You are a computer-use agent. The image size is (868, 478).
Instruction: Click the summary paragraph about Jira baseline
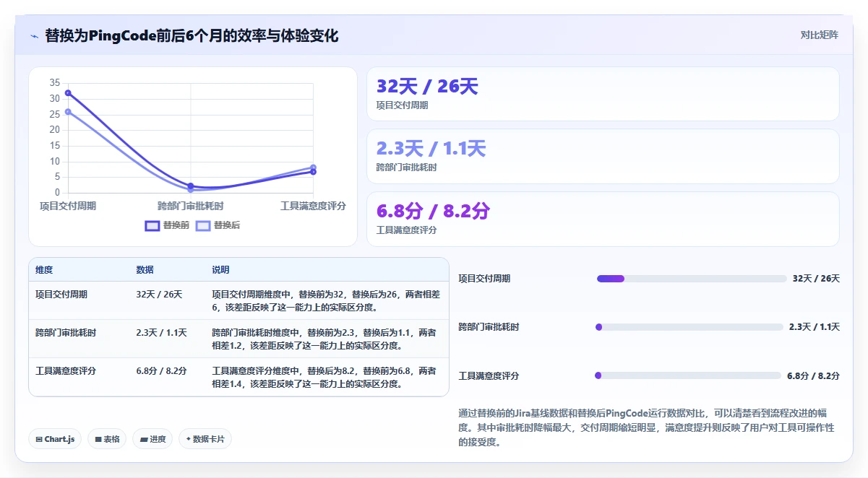pos(648,427)
